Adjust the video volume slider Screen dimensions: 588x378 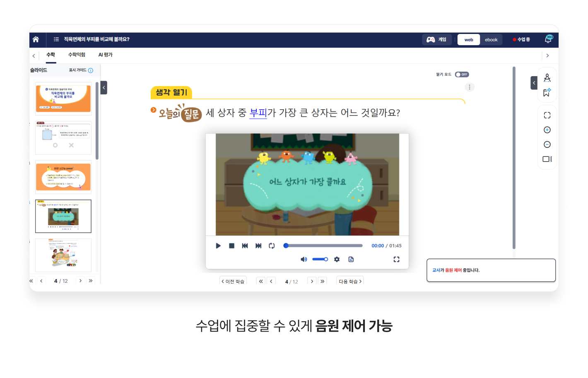click(320, 259)
